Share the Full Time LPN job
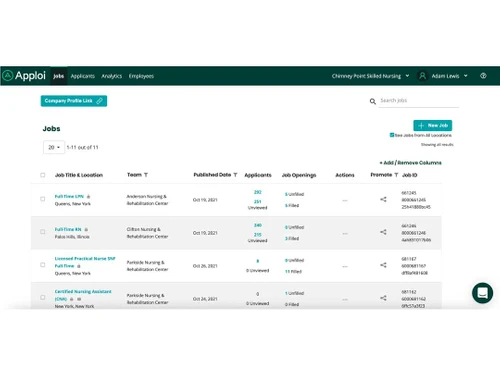Image resolution: width=500 pixels, height=375 pixels. point(383,199)
